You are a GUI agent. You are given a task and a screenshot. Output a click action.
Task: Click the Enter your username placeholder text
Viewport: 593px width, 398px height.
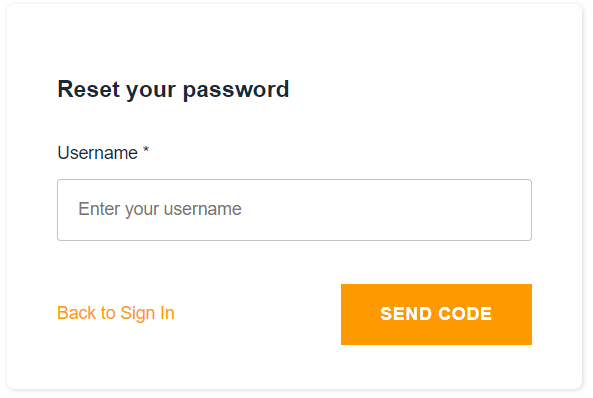click(160, 209)
